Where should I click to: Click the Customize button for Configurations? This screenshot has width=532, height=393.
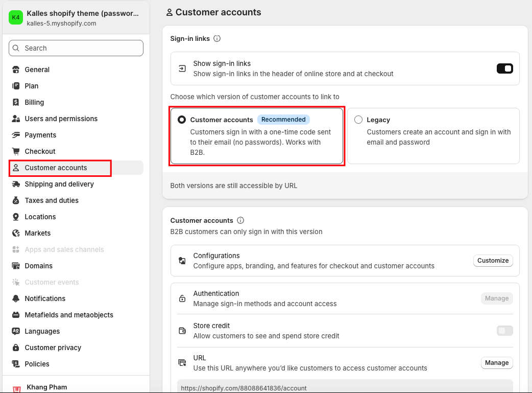pyautogui.click(x=493, y=261)
